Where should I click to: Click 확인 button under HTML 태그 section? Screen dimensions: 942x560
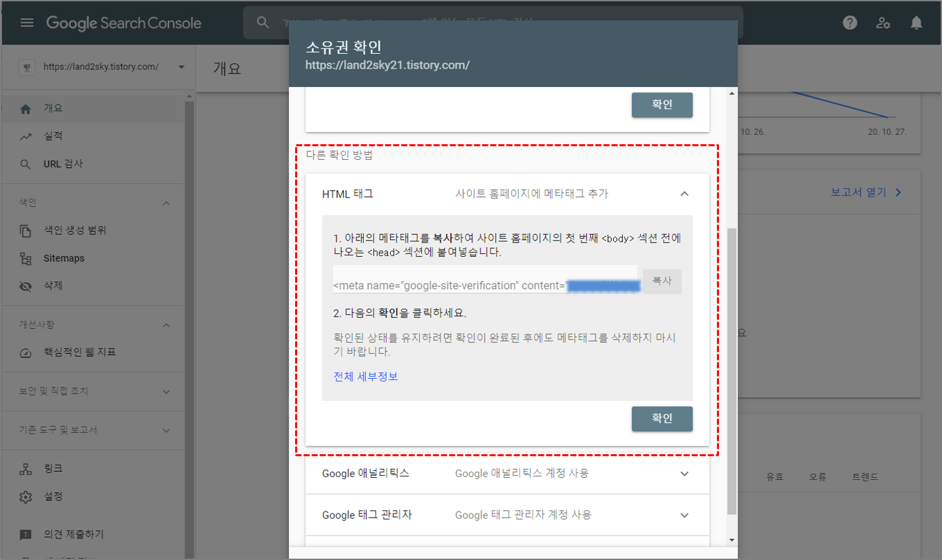pyautogui.click(x=662, y=418)
